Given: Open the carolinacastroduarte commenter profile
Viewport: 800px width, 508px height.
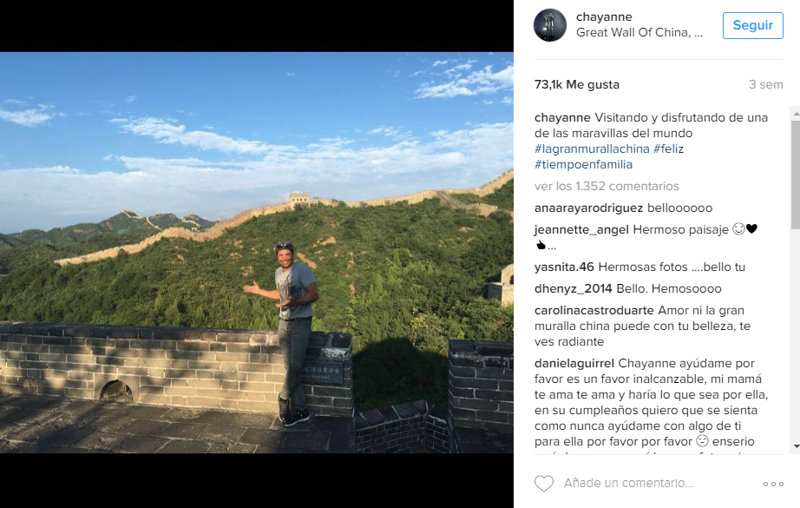Looking at the screenshot, I should click(594, 310).
